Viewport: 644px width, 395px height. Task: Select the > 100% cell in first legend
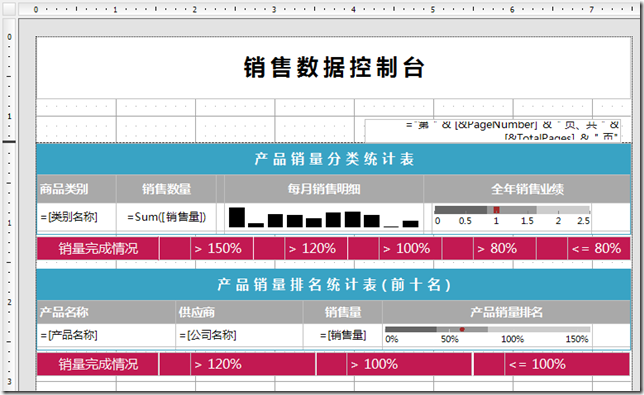click(x=410, y=248)
